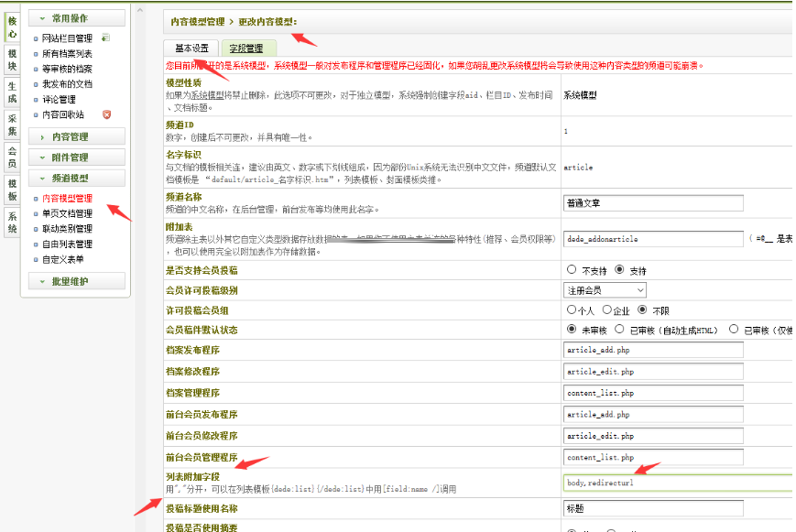Select the 不支持 radio for member submissions
The width and height of the screenshot is (796, 532).
572,270
